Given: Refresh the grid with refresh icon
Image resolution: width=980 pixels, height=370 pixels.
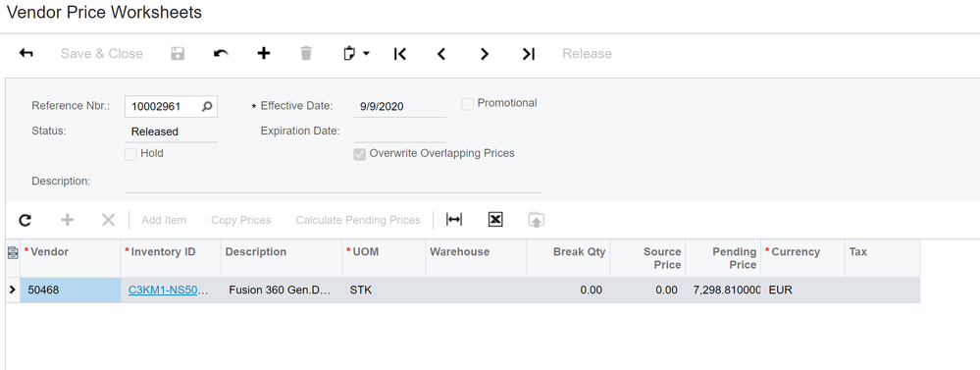Looking at the screenshot, I should pyautogui.click(x=25, y=220).
